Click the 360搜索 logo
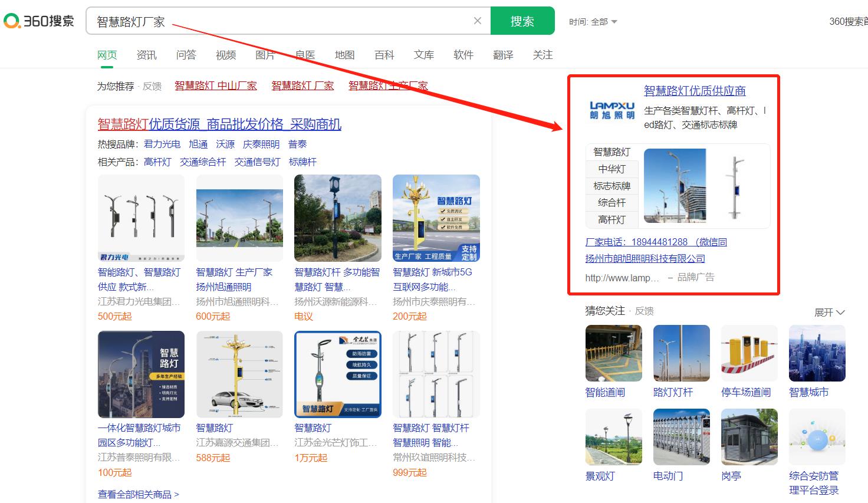Viewport: 868px width, 503px height. [39, 21]
